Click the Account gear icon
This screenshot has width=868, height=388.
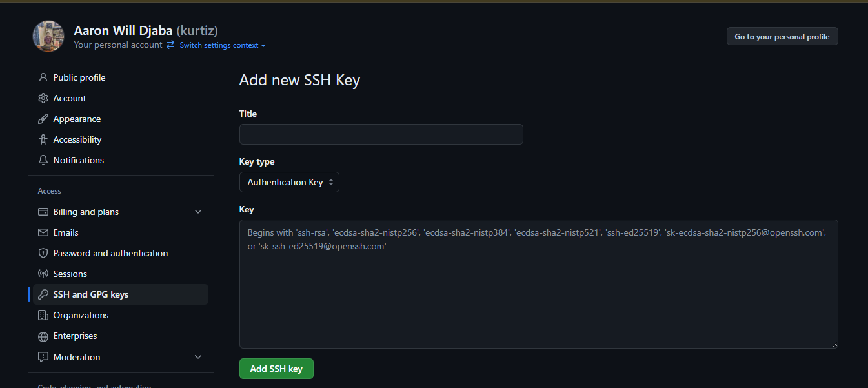coord(43,98)
